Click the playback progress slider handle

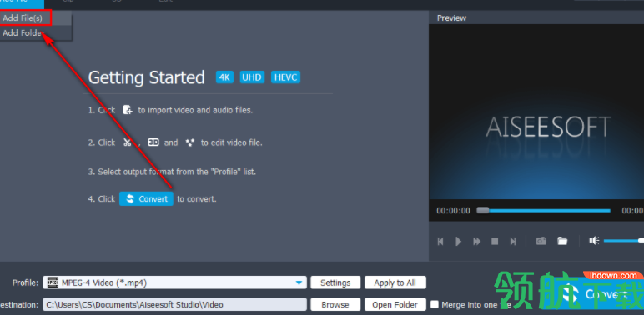point(483,210)
